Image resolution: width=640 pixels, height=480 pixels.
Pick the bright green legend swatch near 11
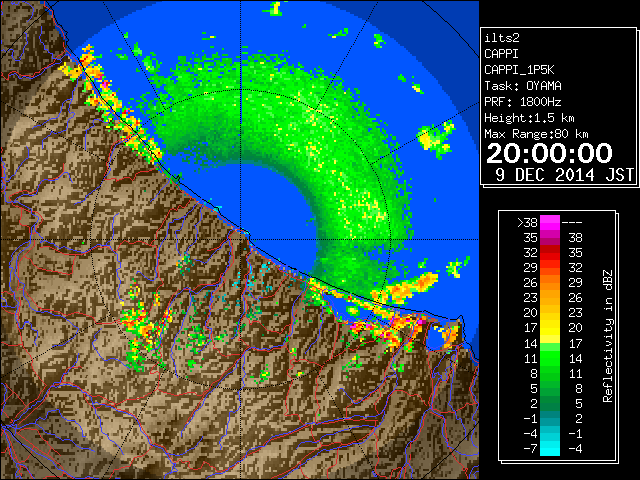(x=550, y=358)
